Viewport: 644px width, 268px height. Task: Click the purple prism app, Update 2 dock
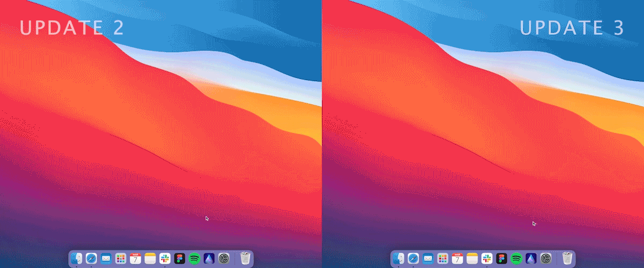pos(210,258)
